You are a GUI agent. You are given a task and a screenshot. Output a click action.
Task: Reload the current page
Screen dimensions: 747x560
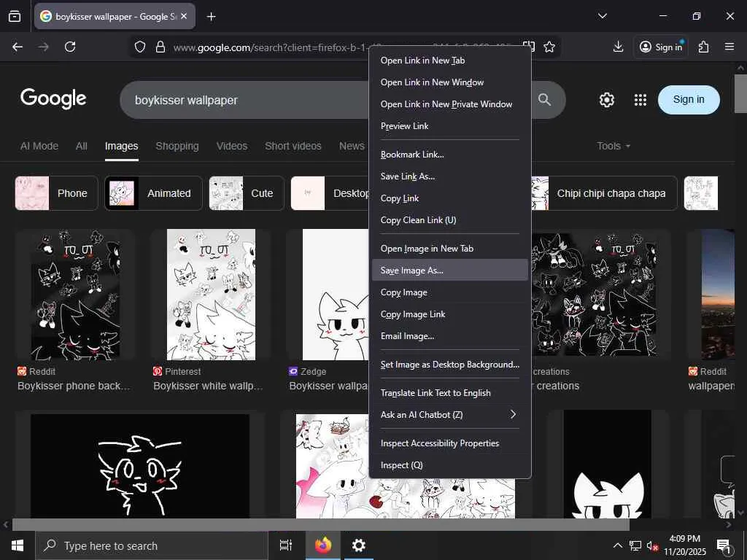(70, 47)
